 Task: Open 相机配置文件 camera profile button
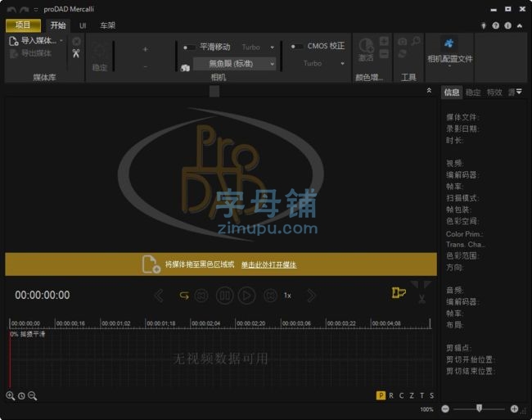coord(449,51)
